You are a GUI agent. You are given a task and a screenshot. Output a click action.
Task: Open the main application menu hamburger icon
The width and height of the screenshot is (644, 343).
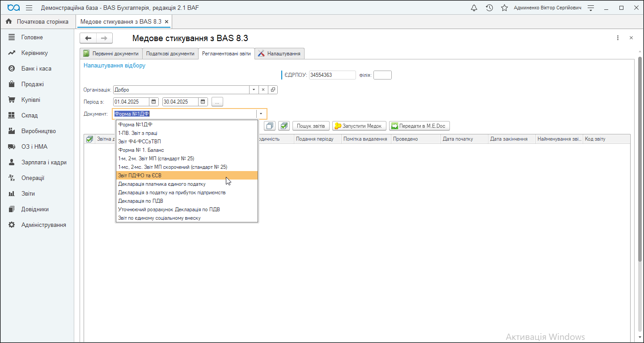(29, 8)
